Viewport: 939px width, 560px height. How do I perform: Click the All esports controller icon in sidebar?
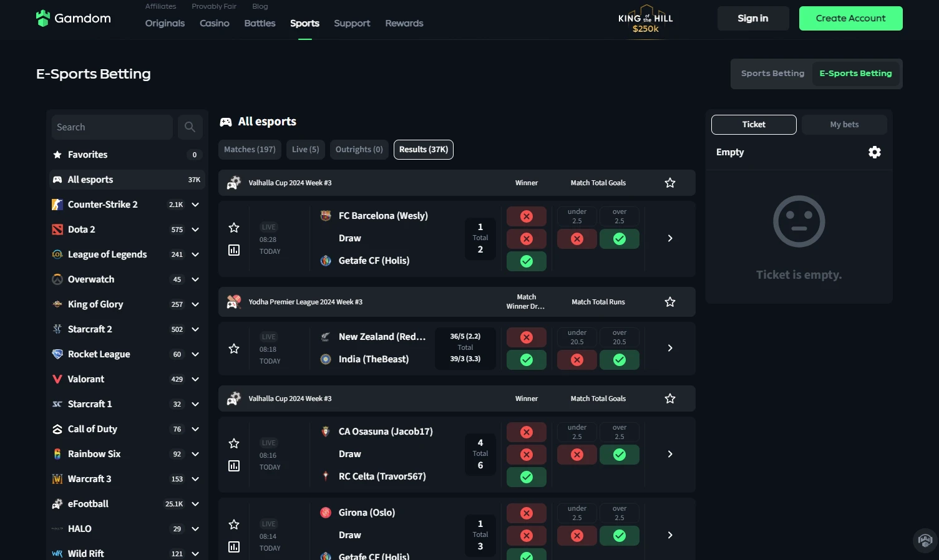(x=57, y=180)
